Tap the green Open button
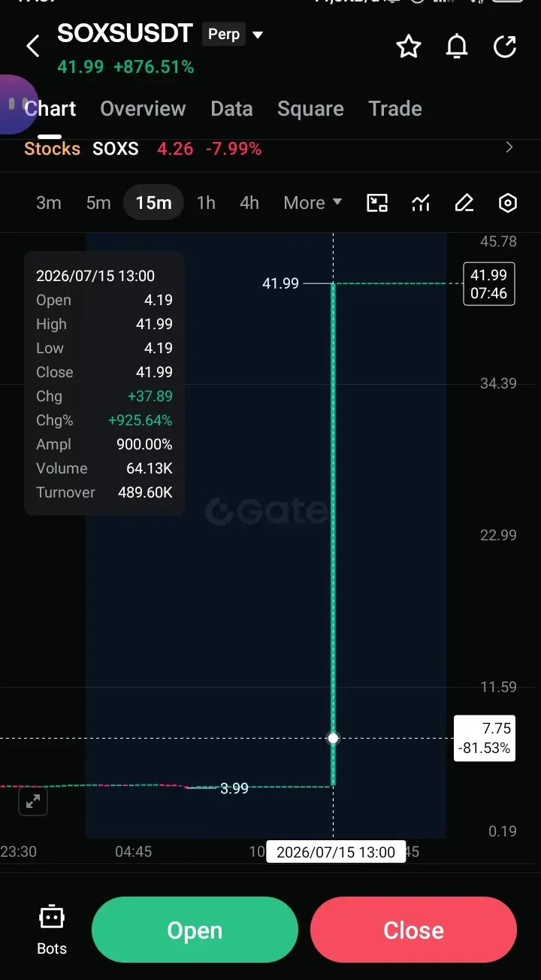 coord(195,930)
